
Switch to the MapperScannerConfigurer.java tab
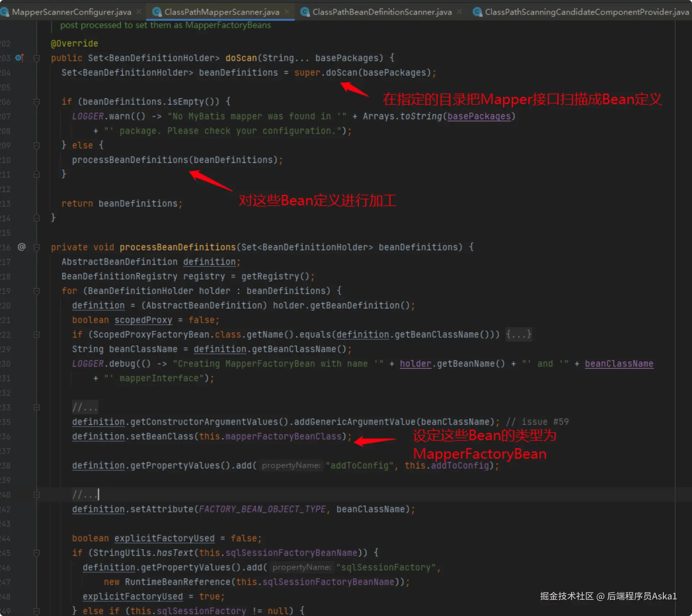click(x=71, y=12)
